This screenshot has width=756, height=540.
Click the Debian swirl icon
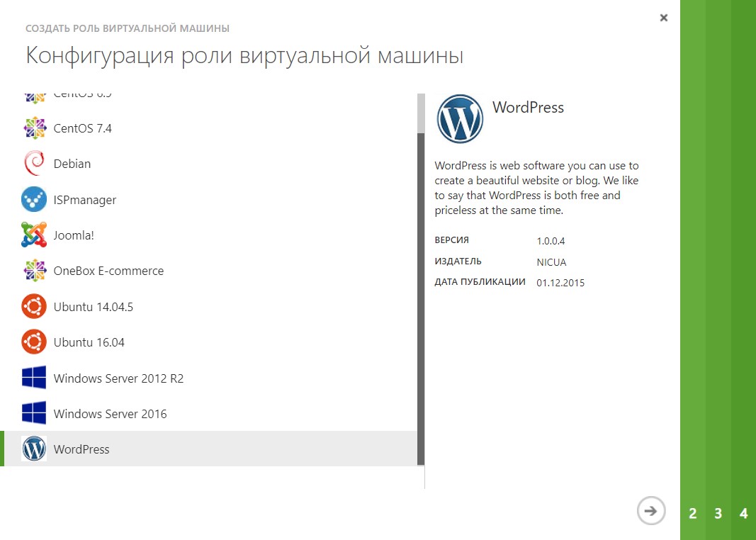click(x=34, y=164)
